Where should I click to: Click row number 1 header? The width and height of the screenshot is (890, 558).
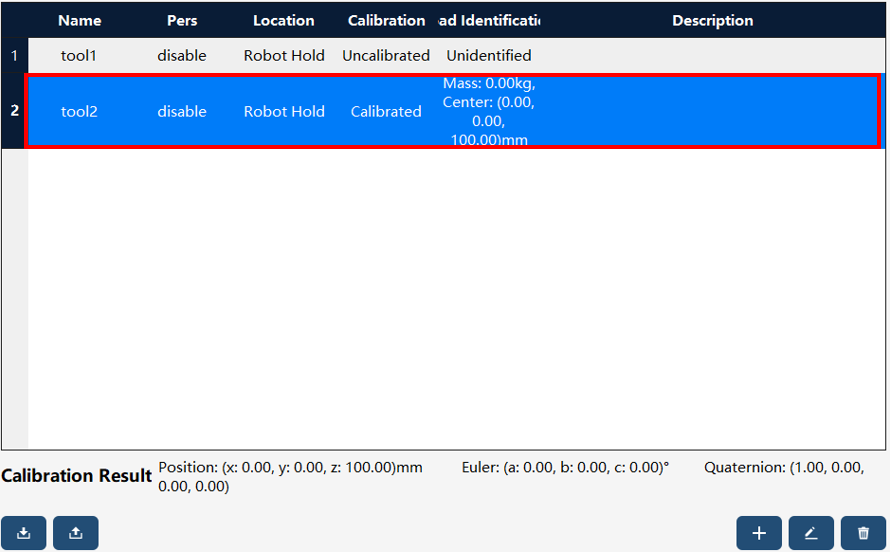click(14, 56)
